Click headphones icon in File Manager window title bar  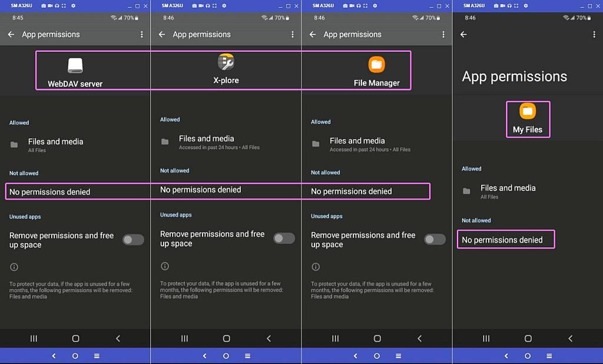[x=359, y=6]
